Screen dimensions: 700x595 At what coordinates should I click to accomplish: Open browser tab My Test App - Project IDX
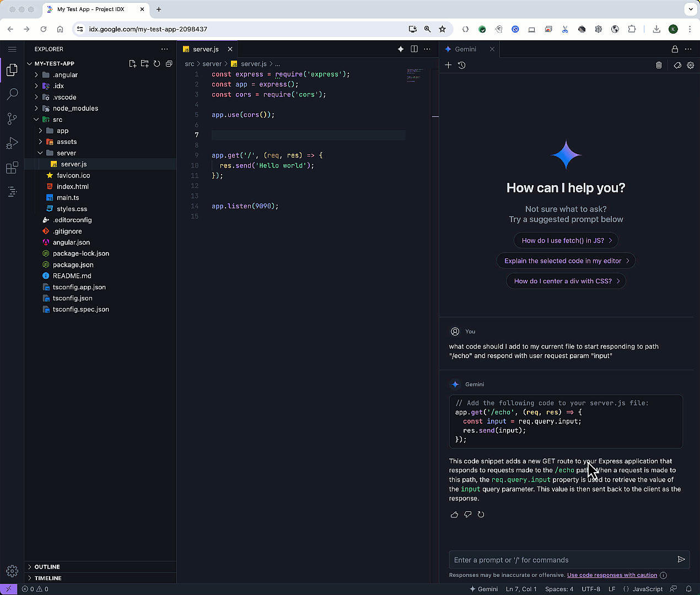pyautogui.click(x=91, y=9)
